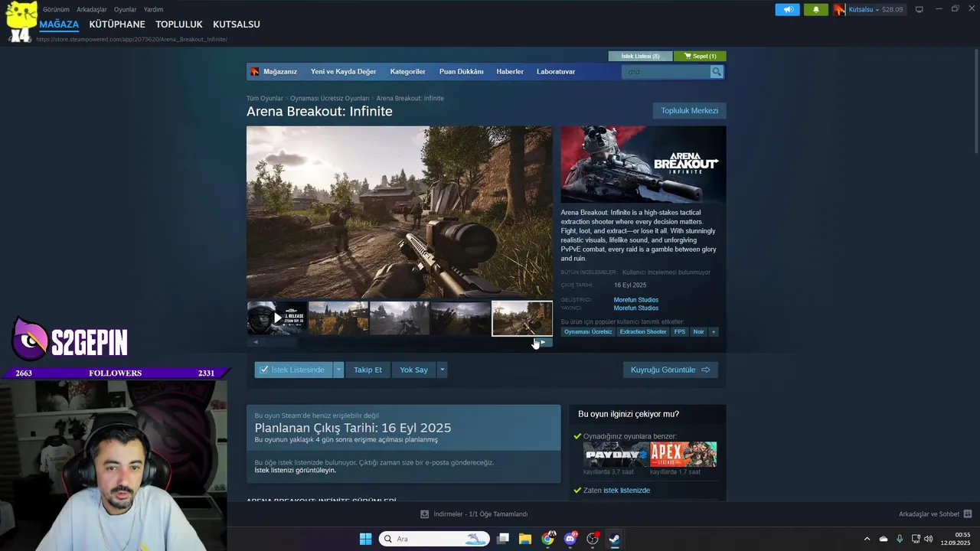
Task: Open the green notifications bell
Action: click(815, 9)
